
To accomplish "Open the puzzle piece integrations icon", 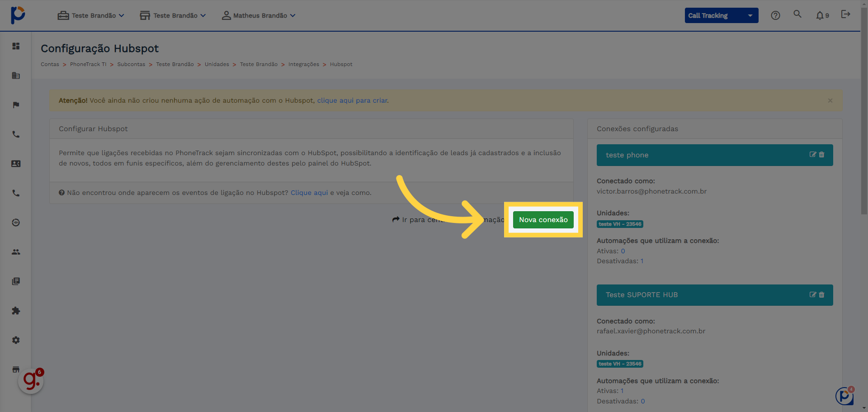I will pos(16,311).
